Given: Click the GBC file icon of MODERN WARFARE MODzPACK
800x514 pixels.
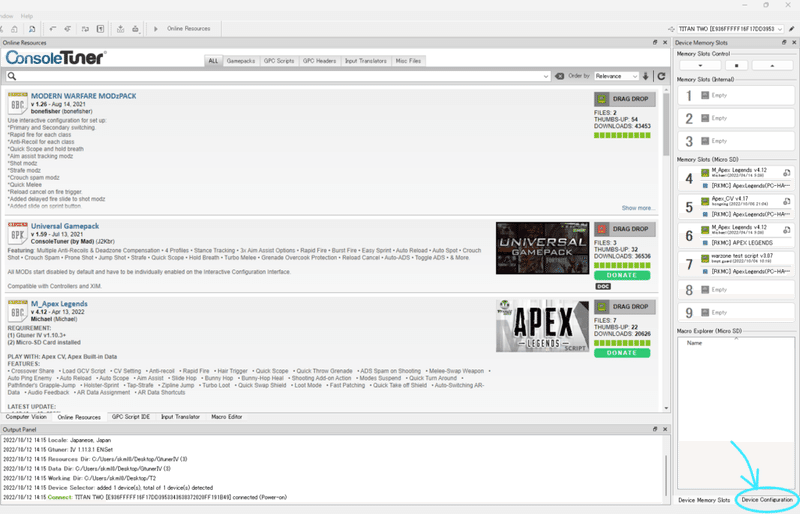Looking at the screenshot, I should tap(17, 104).
